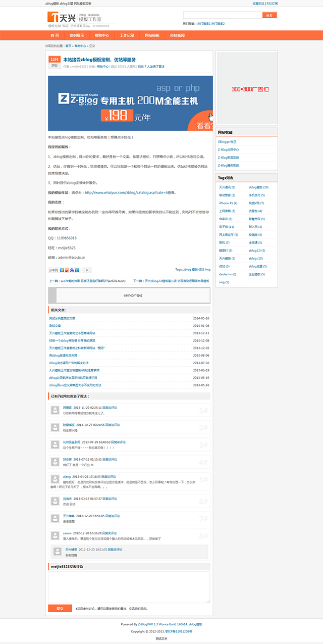
Task: Go to the 下一篇 next article link
Action: (172, 280)
